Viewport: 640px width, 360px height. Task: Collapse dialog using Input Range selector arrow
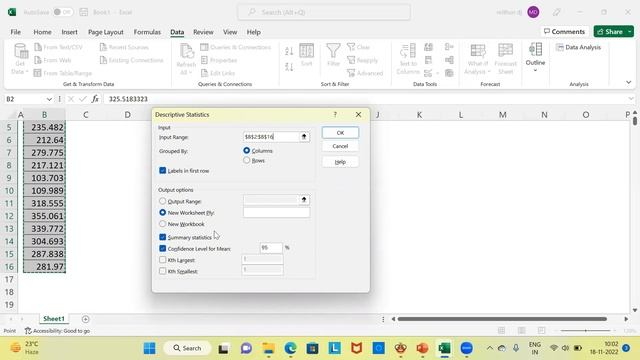[304, 137]
